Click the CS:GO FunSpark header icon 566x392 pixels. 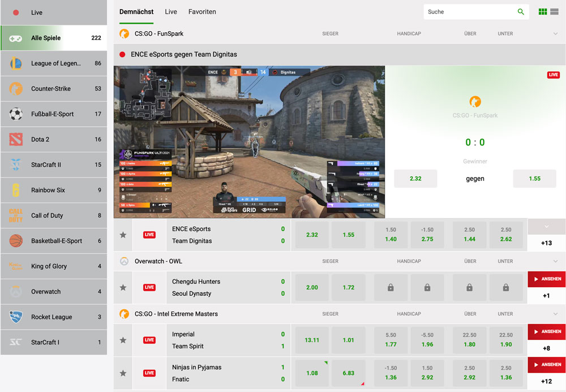[x=124, y=33]
